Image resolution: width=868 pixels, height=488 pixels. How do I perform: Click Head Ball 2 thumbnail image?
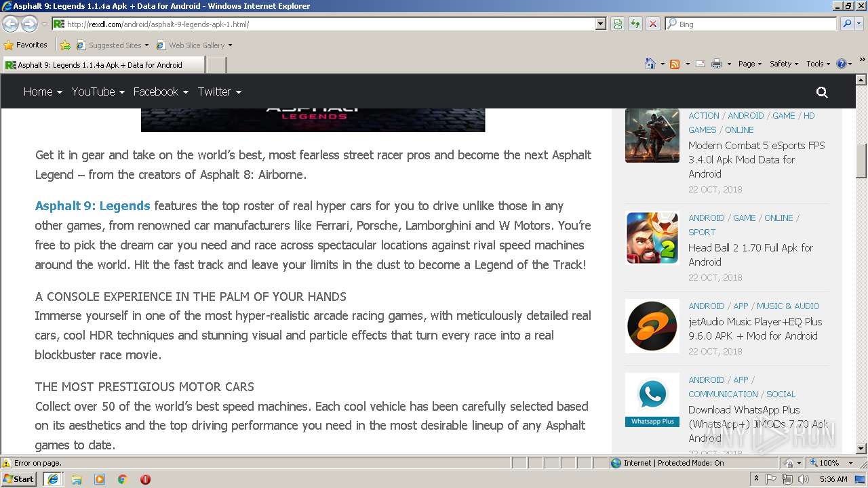652,238
